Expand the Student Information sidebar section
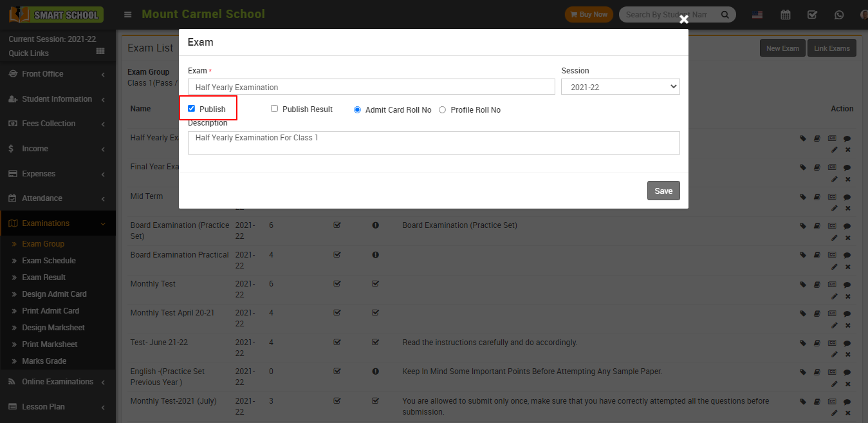 58,99
